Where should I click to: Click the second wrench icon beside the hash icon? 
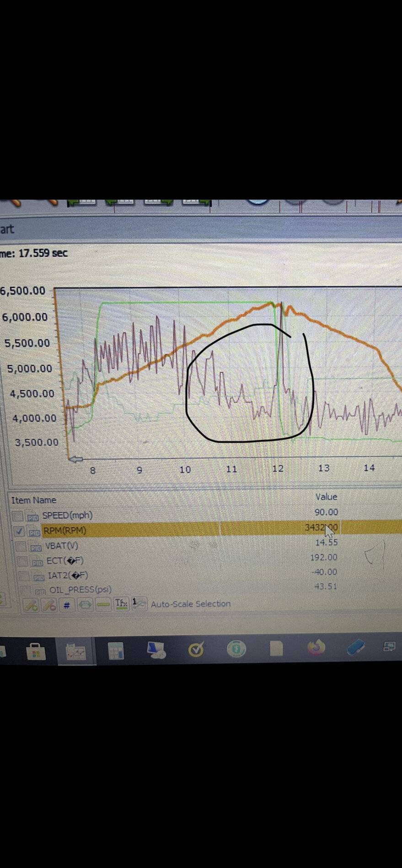(x=49, y=605)
